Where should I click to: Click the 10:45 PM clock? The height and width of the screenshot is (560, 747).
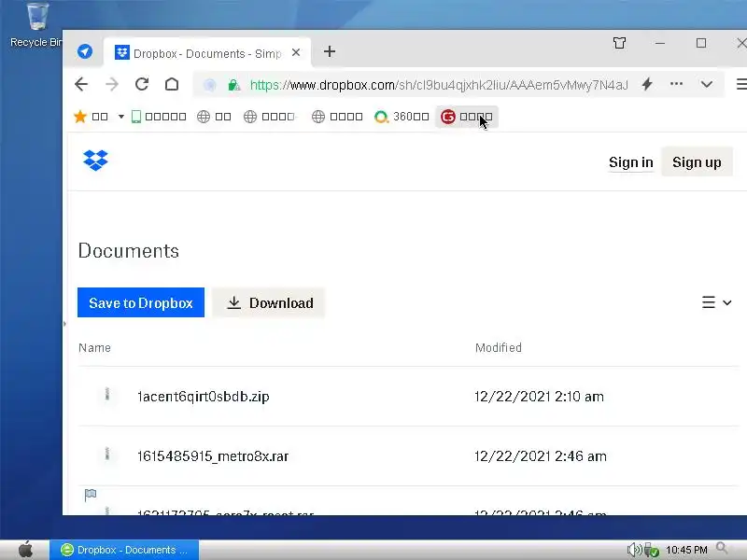click(x=686, y=551)
